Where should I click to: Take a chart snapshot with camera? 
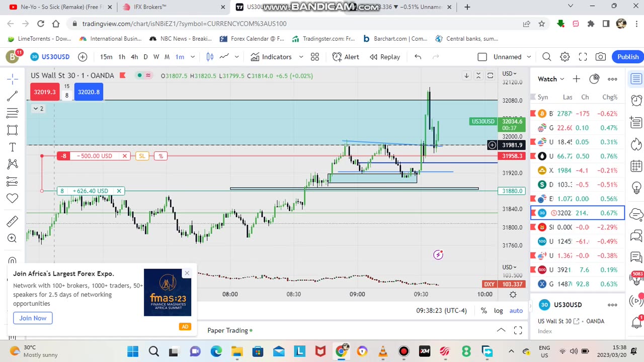[x=601, y=57]
